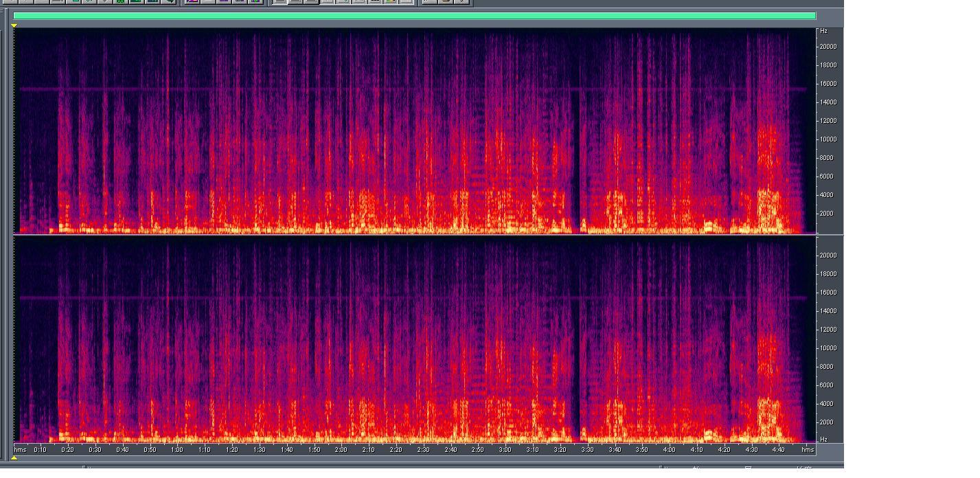Click the 3:40 mark on the time ruler
Image resolution: width=980 pixels, height=478 pixels.
click(x=615, y=450)
